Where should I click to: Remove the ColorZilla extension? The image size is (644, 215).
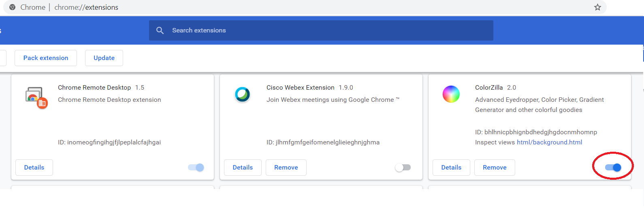click(495, 168)
